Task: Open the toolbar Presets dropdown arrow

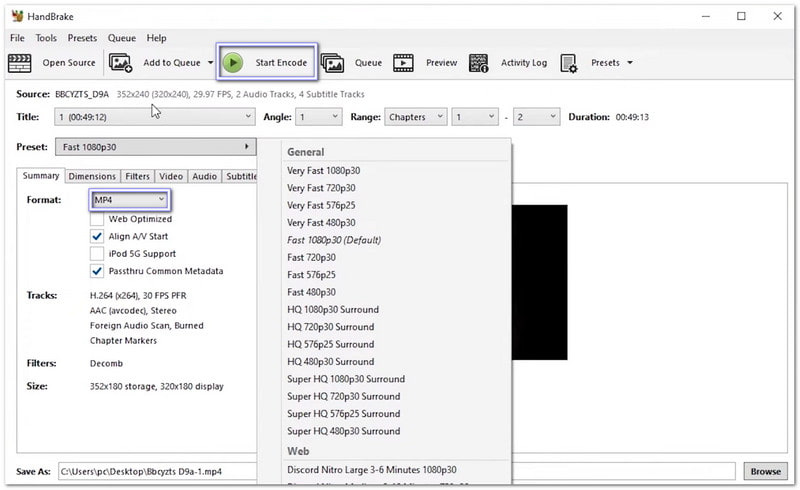Action: click(630, 63)
